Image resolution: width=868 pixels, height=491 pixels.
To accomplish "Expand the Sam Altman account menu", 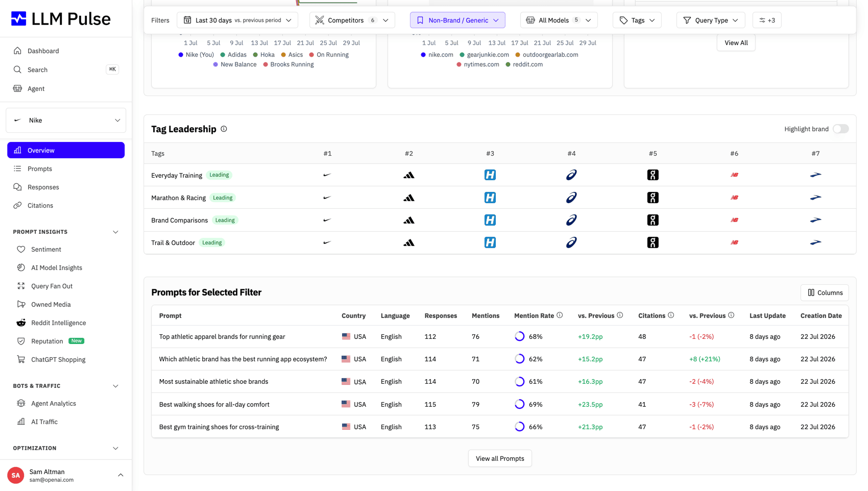I will tap(120, 475).
